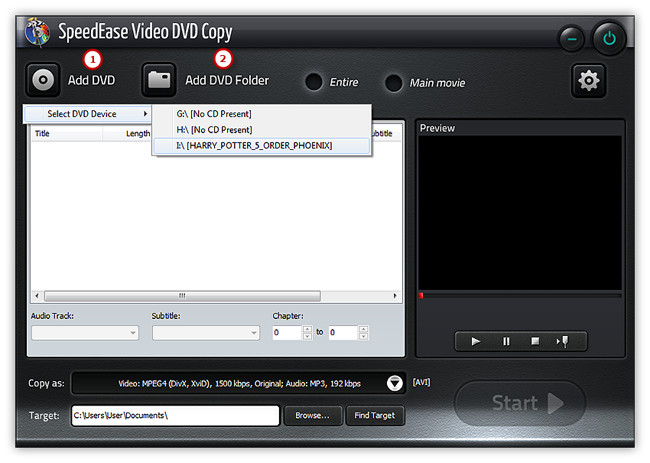Screen dimensions: 650x463
Task: Click the Add DVD label
Action: (91, 80)
